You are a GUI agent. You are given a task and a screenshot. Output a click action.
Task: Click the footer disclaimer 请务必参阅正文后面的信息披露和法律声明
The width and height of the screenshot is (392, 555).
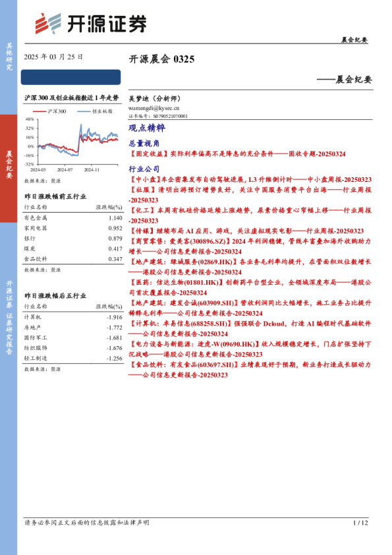(x=87, y=523)
